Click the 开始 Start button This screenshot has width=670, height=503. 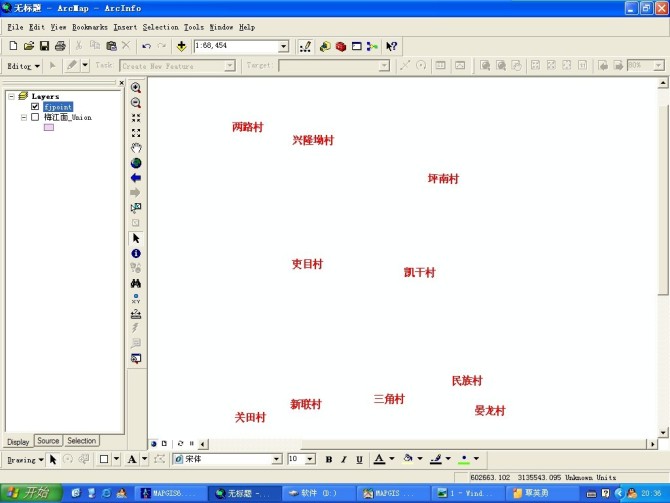point(30,493)
